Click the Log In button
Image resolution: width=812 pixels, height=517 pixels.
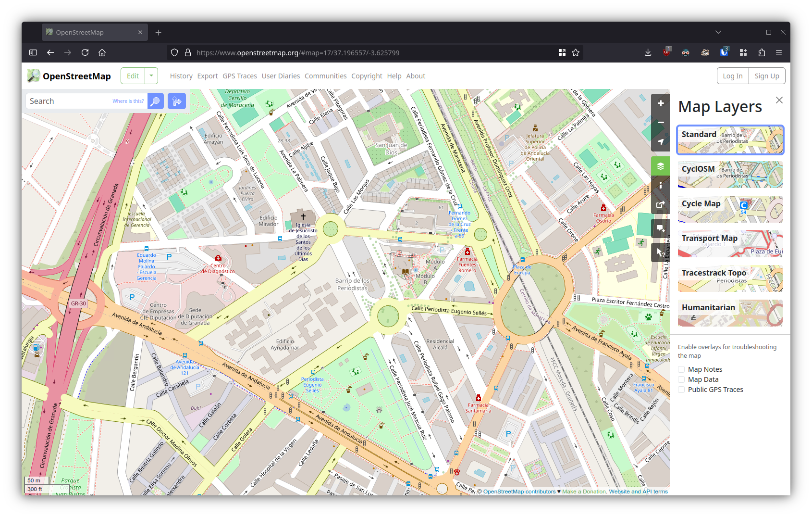click(x=733, y=76)
